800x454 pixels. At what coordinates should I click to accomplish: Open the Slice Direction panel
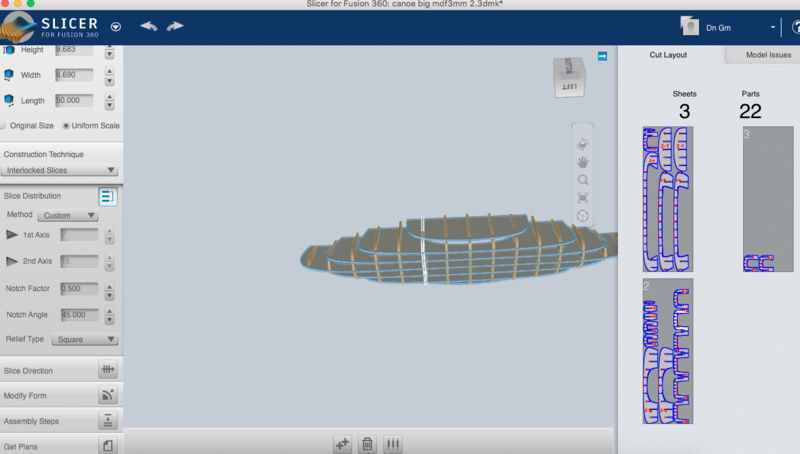coord(61,370)
